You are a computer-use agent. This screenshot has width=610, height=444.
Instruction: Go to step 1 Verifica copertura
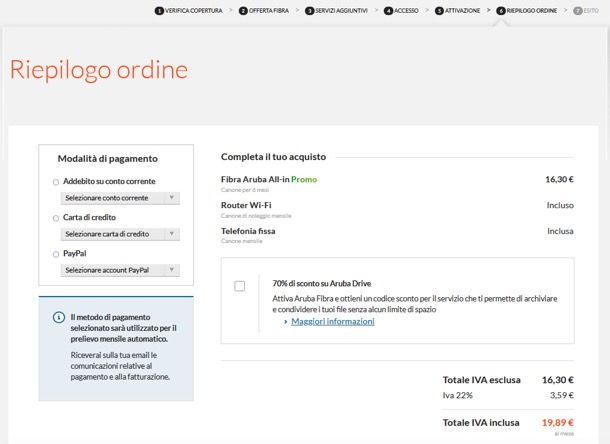[x=189, y=11]
